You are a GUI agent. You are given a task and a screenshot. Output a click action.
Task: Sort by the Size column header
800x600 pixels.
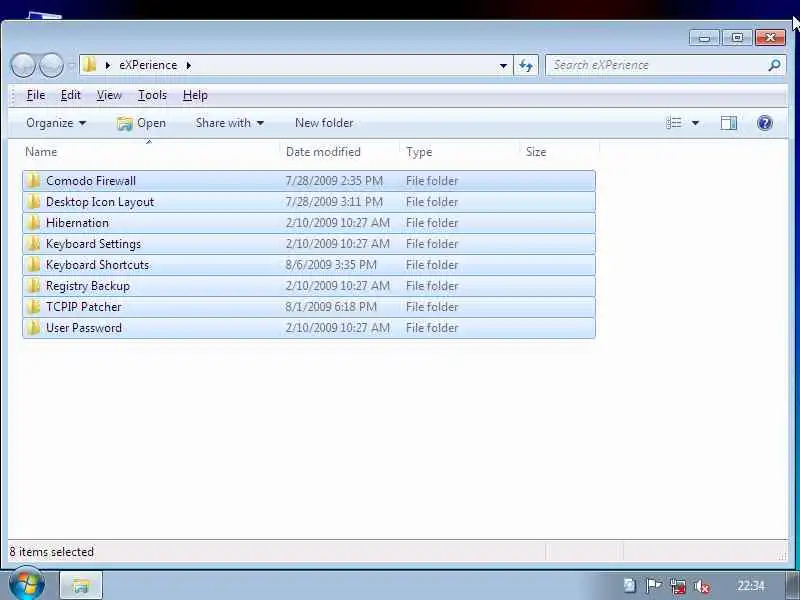point(536,152)
